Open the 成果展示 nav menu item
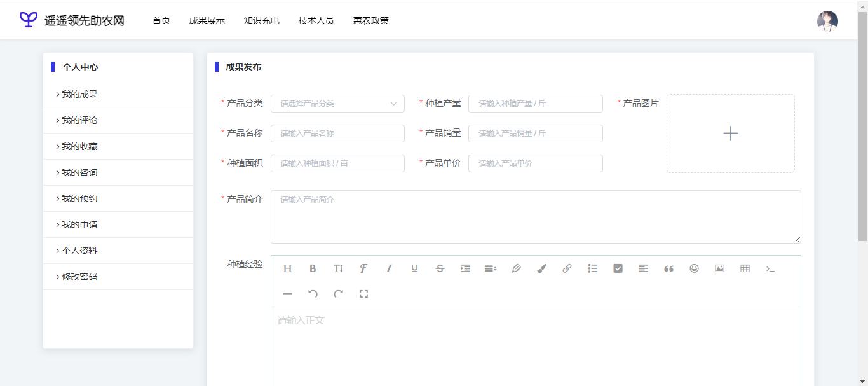The height and width of the screenshot is (386, 868). click(x=207, y=20)
